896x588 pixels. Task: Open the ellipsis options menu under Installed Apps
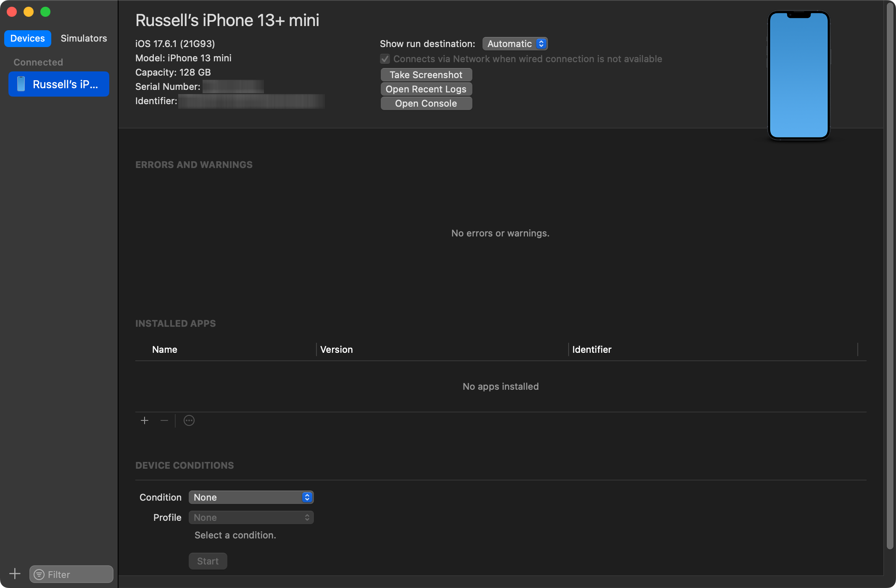pos(189,420)
